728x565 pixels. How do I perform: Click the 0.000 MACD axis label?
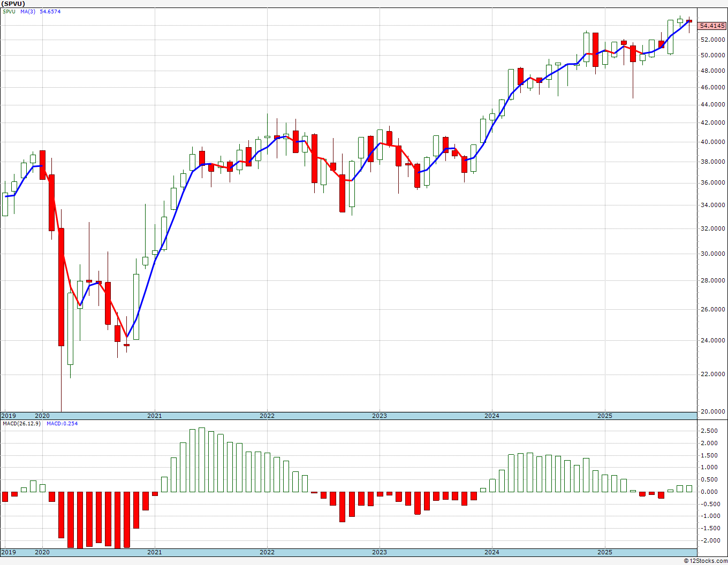coord(709,492)
